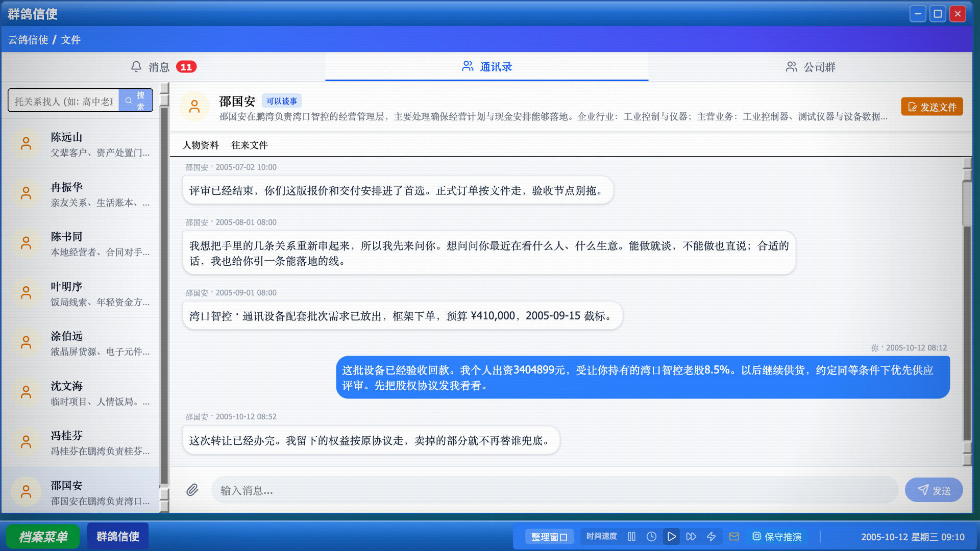Click the taskbar date and time display
980x551 pixels.
click(x=913, y=537)
